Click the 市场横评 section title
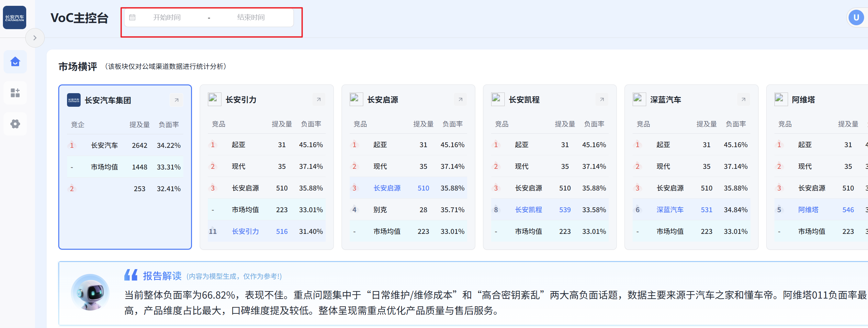 pyautogui.click(x=78, y=66)
